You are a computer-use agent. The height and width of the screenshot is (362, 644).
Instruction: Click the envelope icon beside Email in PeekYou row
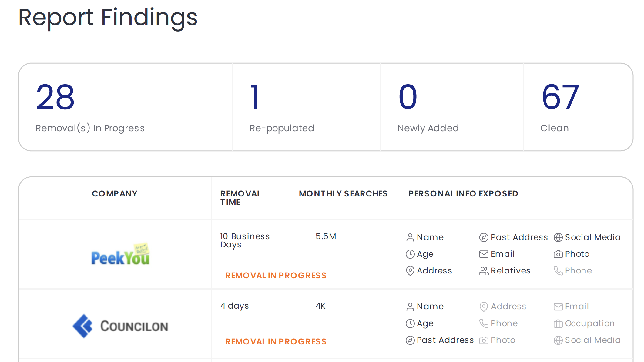pos(484,254)
